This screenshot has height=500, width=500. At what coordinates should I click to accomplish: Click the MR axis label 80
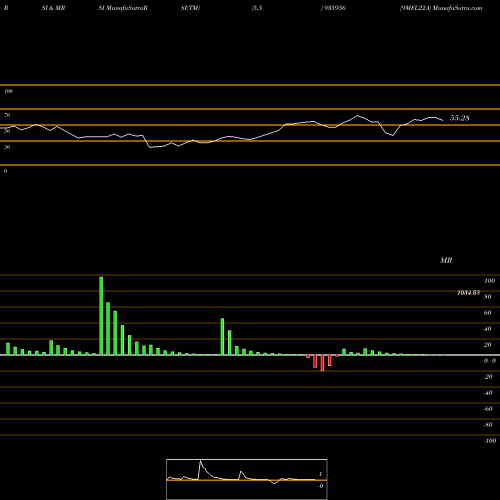click(x=488, y=297)
